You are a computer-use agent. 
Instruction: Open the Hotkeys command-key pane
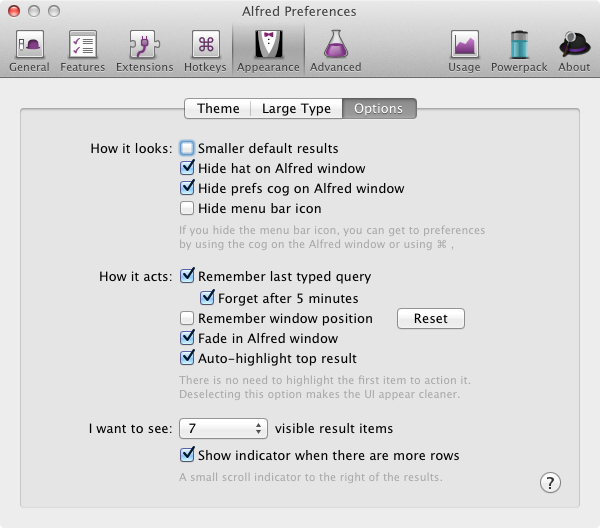(x=205, y=51)
